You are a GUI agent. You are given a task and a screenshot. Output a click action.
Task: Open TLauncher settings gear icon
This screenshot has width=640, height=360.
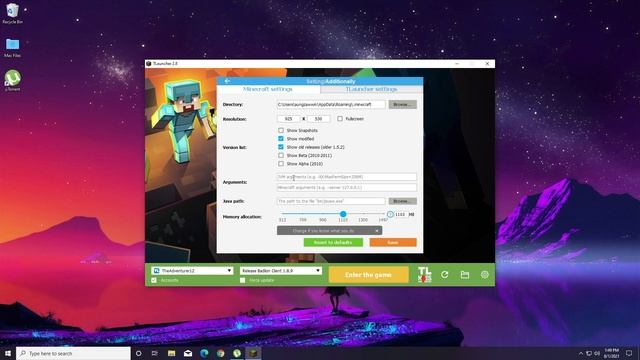point(484,275)
